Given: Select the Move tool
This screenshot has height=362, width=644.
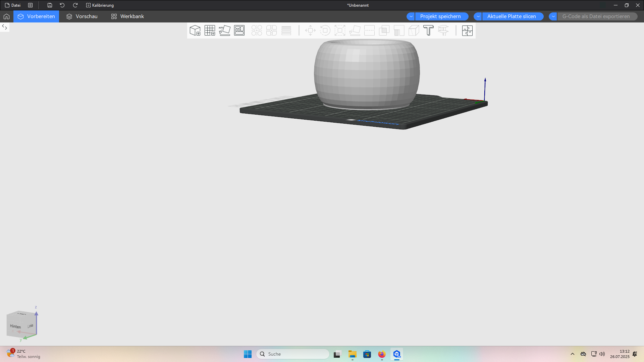Looking at the screenshot, I should 310,31.
